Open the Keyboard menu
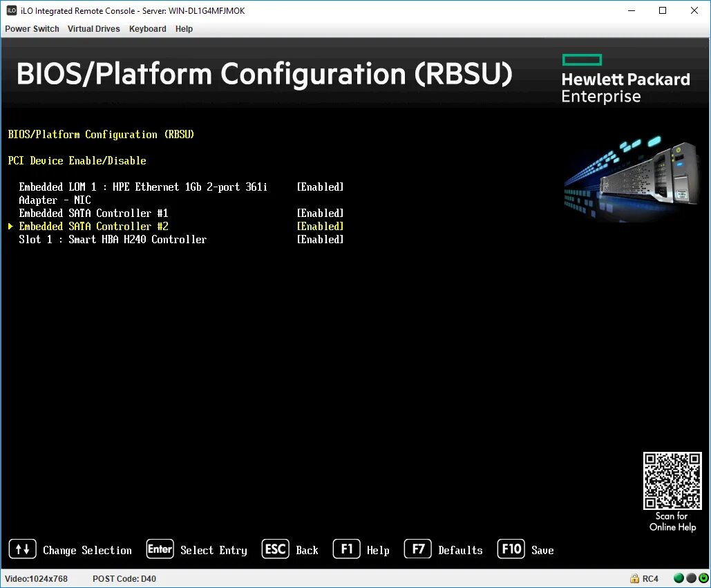The image size is (711, 588). [147, 28]
